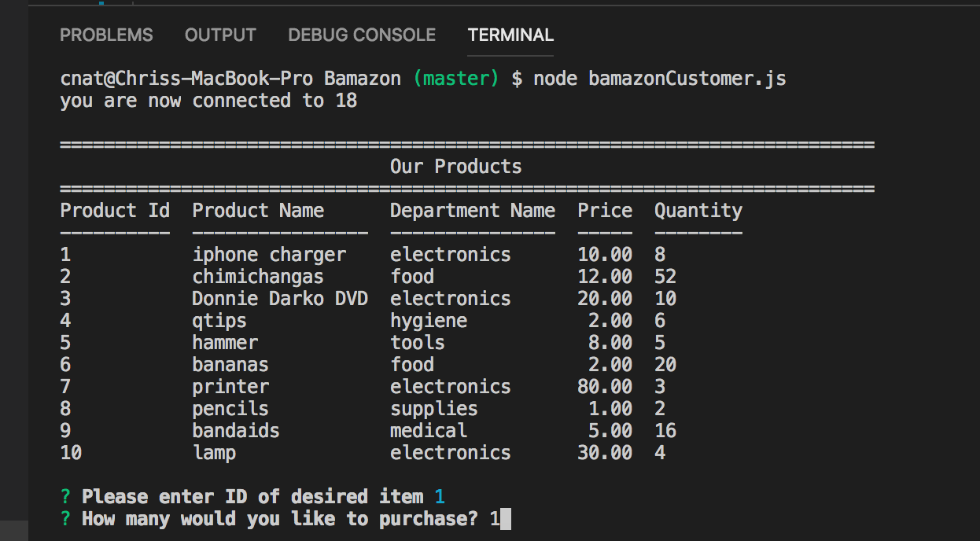Select the DEBUG CONSOLE tab
This screenshot has height=541, width=980.
coord(362,35)
